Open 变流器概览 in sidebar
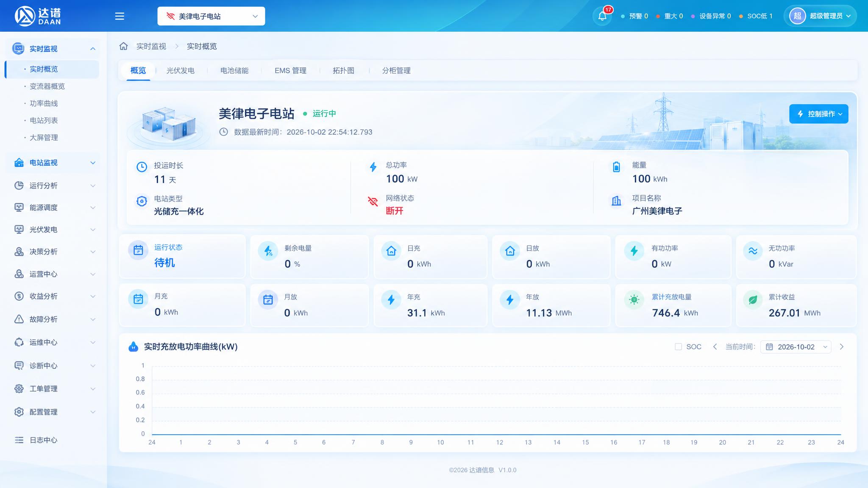 47,86
